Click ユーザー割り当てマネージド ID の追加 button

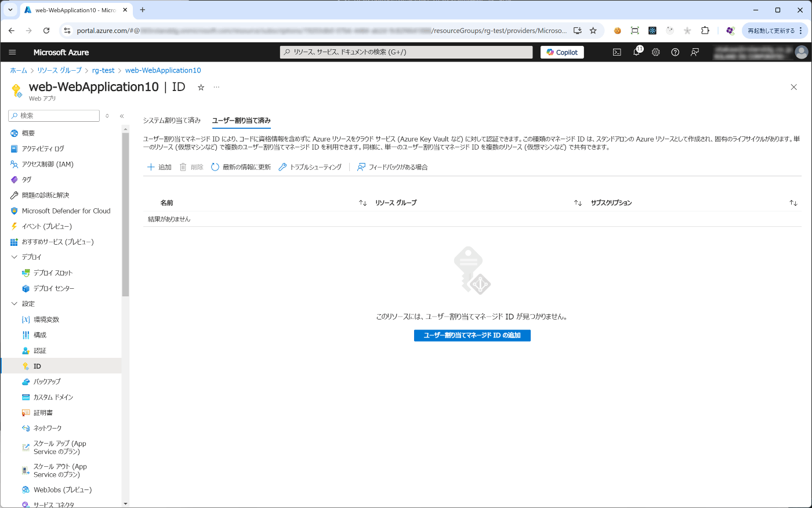(472, 335)
